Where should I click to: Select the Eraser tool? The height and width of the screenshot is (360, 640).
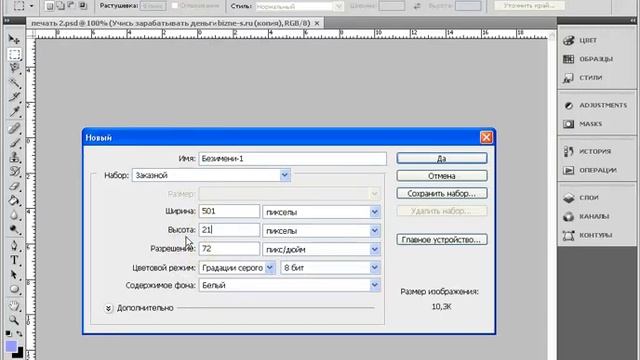tap(14, 186)
